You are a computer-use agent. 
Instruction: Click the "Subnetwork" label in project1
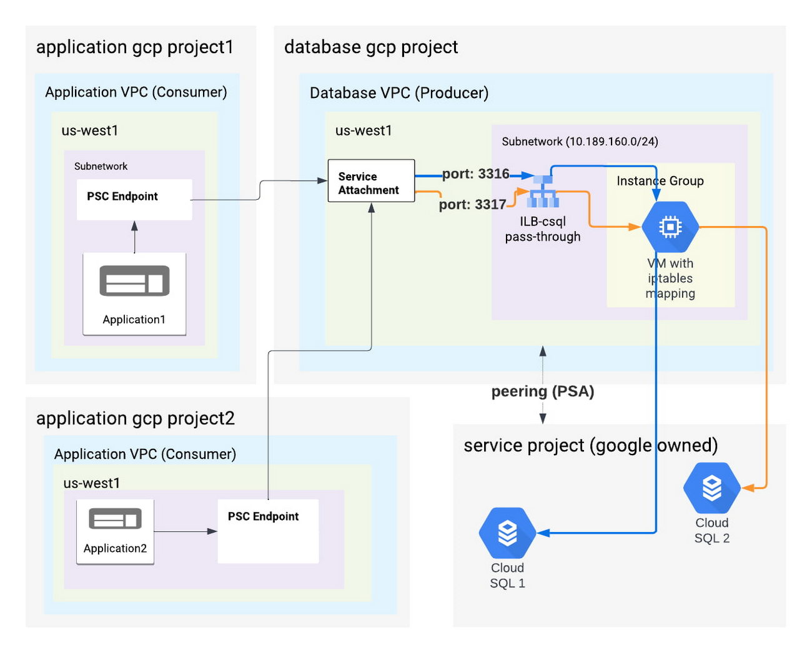[101, 166]
